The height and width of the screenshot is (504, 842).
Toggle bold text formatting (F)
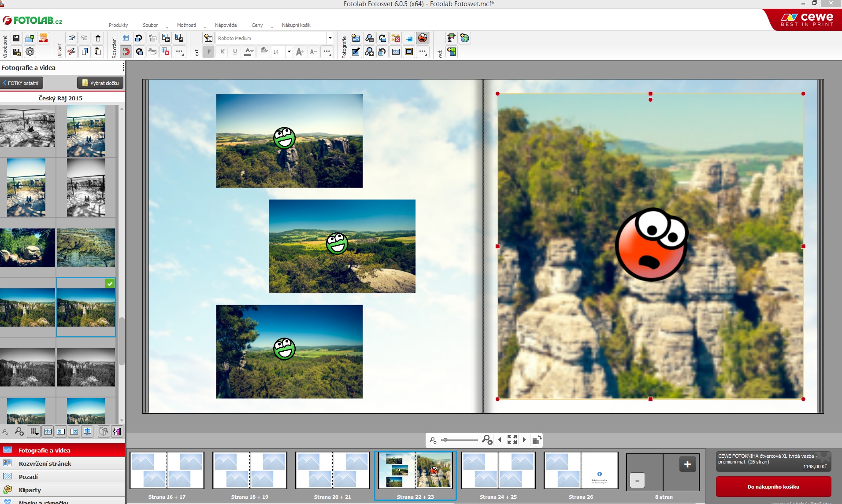pos(209,52)
